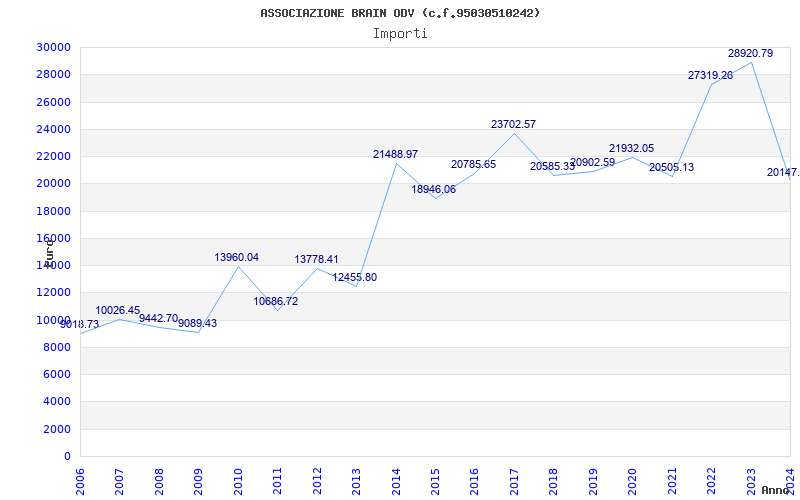Screen dimensions: 800x500
Task: Click the 18000 y-axis tick label
Action: 54,211
